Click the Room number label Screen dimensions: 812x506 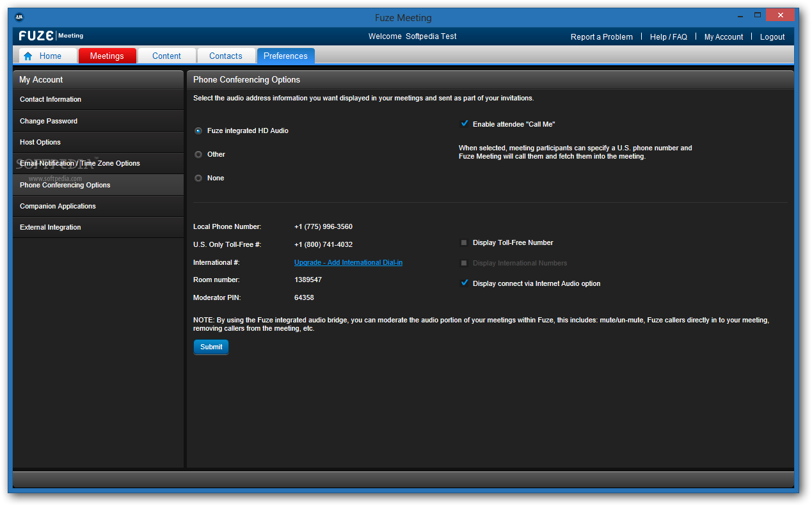tap(216, 280)
